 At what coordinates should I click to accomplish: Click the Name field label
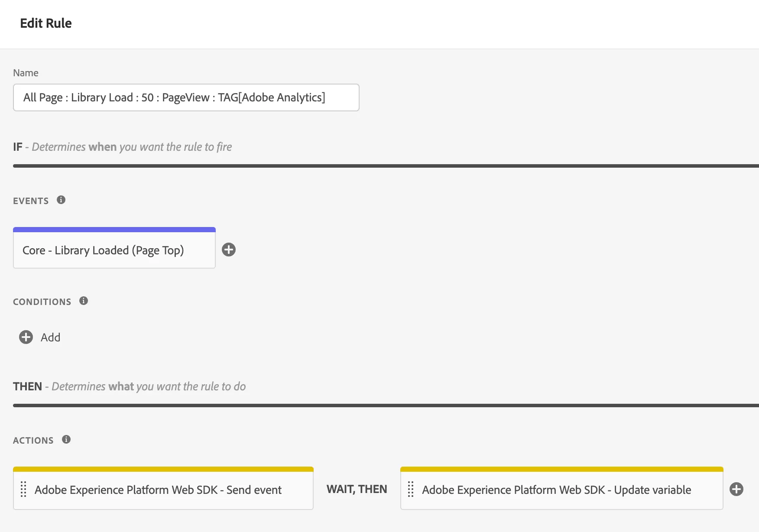[x=26, y=73]
